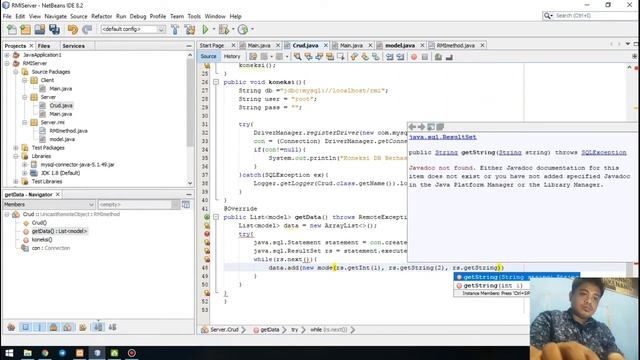Select koneksi() in Navigator members

[42, 240]
